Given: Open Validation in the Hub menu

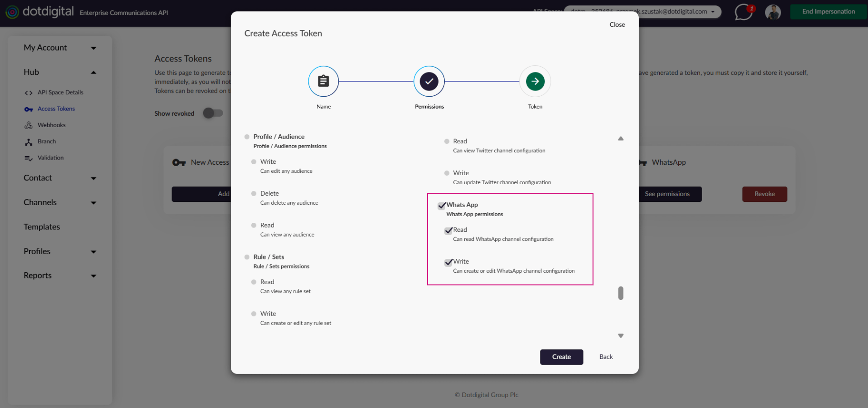Looking at the screenshot, I should (x=51, y=158).
